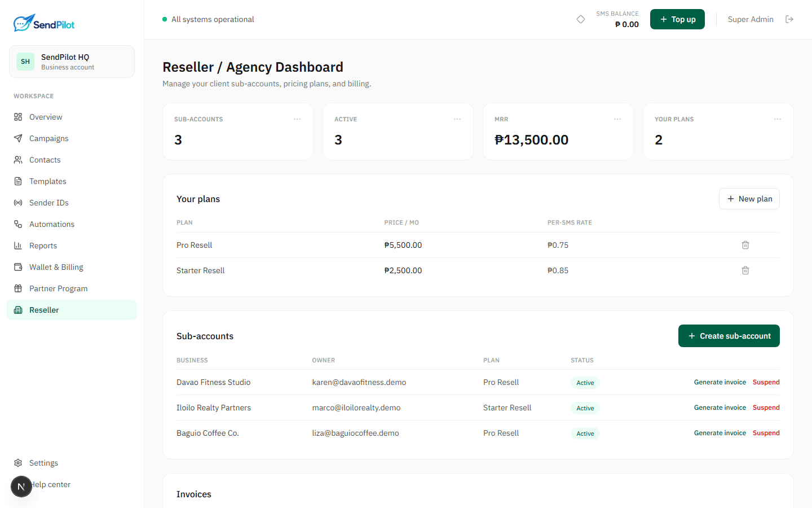
Task: Click the Active badge for Davao Fitness Studio
Action: (585, 383)
